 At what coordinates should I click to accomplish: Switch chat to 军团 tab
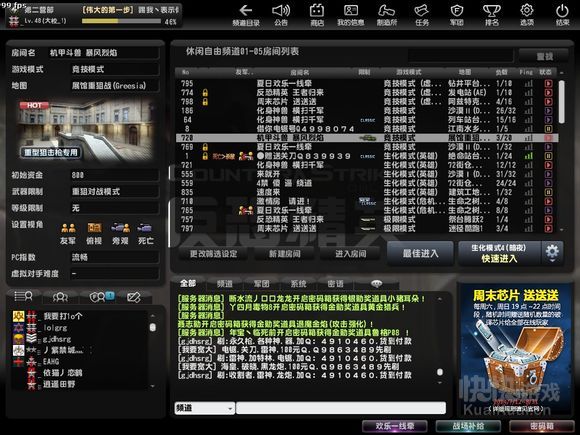coord(262,284)
